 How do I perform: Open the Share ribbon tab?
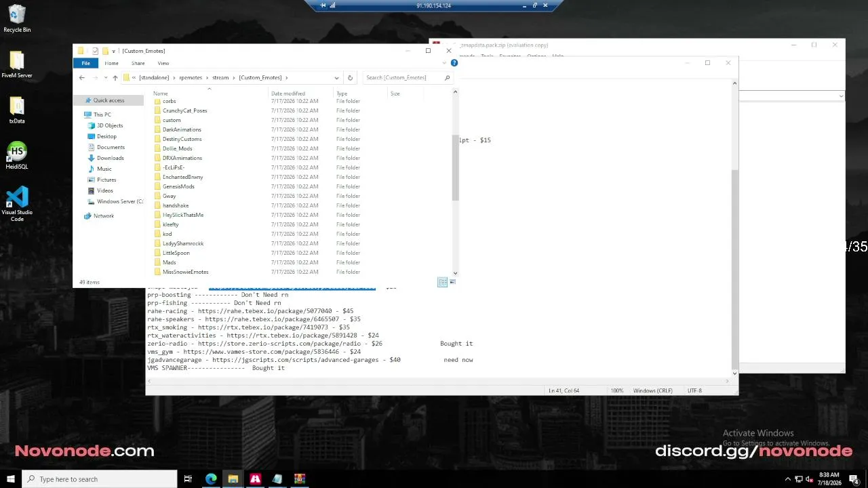point(138,63)
